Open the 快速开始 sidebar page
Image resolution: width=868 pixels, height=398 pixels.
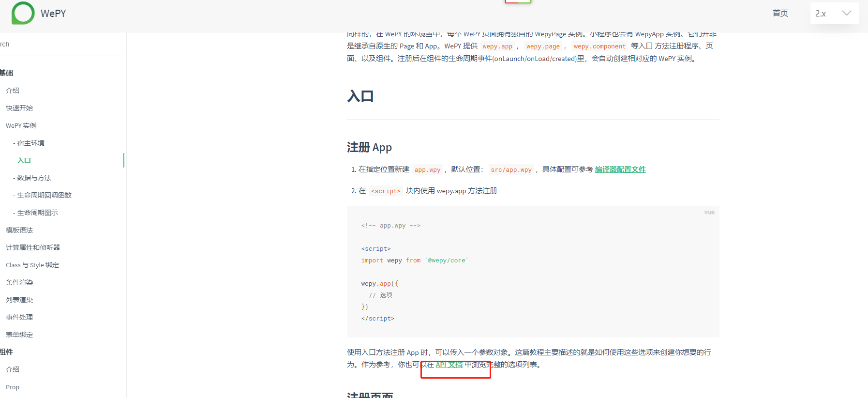pyautogui.click(x=19, y=108)
